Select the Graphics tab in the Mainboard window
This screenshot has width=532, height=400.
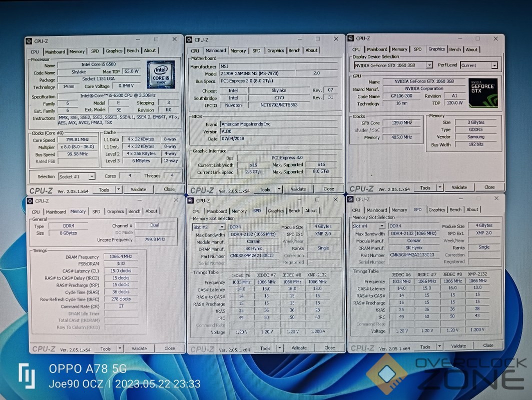(x=275, y=50)
